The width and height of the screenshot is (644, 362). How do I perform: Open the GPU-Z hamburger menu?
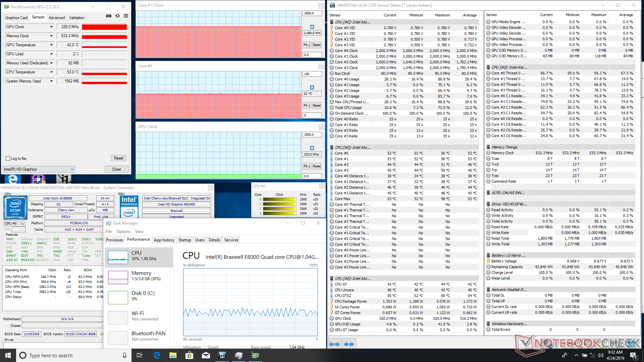[126, 16]
